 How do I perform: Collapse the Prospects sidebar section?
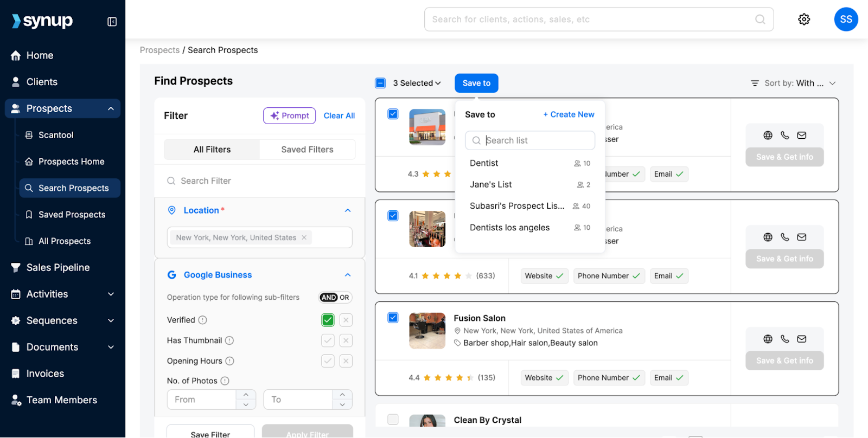pos(111,108)
